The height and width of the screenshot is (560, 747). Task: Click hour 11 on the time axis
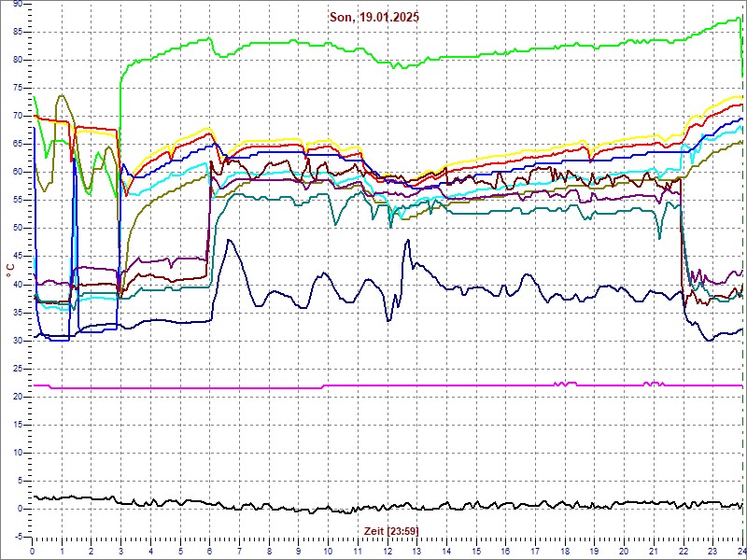358,550
